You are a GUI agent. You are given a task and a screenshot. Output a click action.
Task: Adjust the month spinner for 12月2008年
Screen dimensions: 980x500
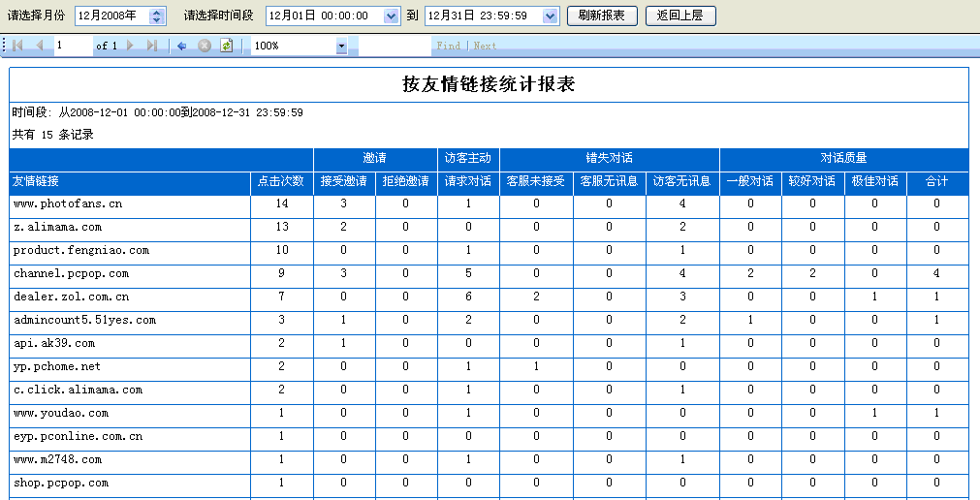158,16
